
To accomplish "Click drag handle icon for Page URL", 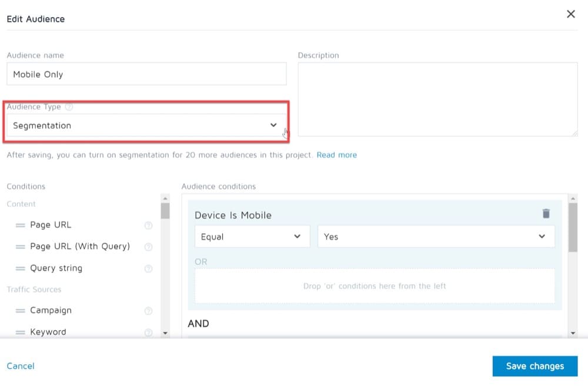I will (20, 226).
